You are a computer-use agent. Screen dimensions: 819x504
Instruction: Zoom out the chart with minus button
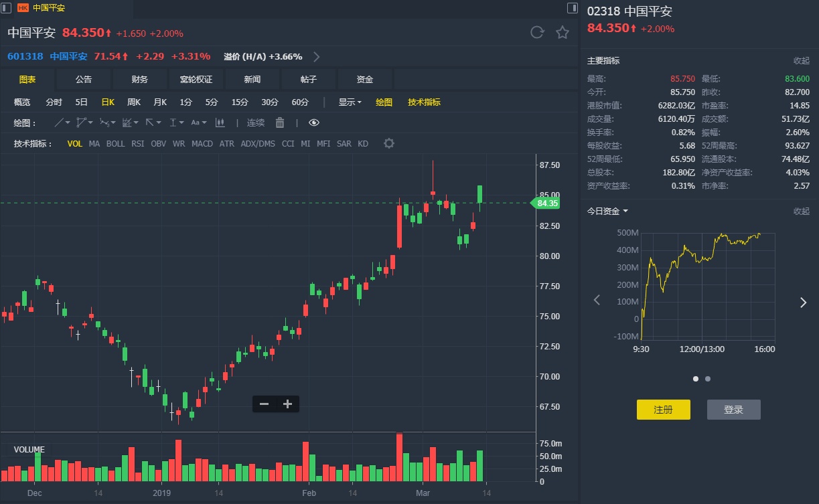pyautogui.click(x=264, y=404)
